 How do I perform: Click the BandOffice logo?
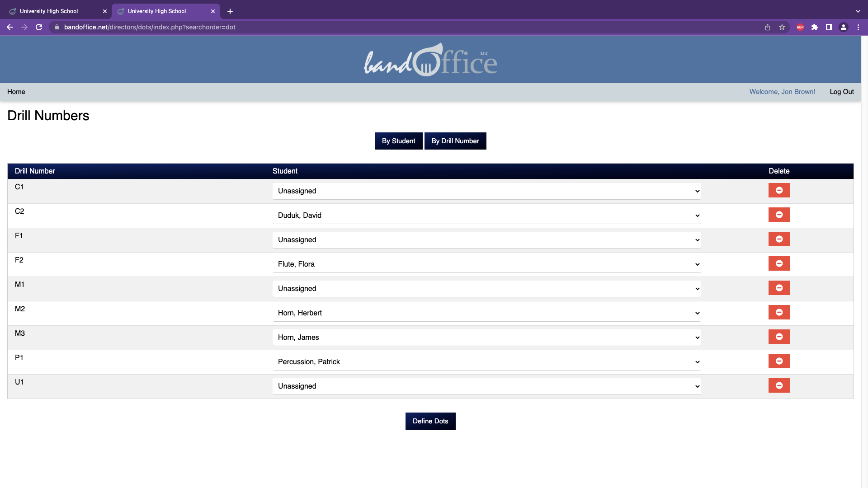point(430,60)
